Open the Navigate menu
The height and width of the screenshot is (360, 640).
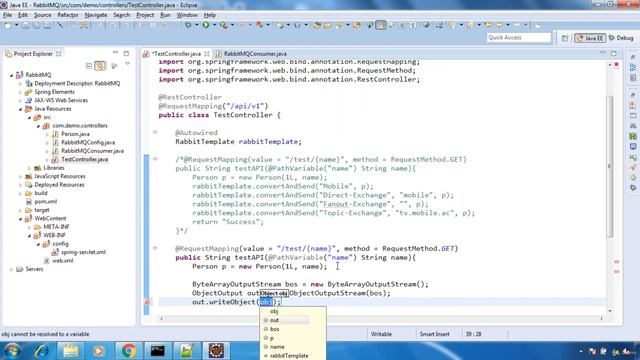pos(96,15)
